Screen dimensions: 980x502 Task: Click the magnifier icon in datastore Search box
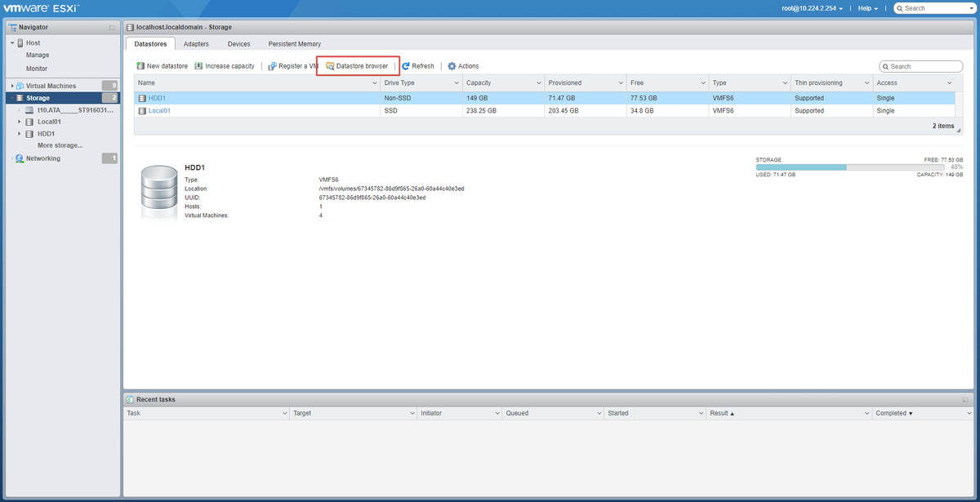(x=885, y=67)
